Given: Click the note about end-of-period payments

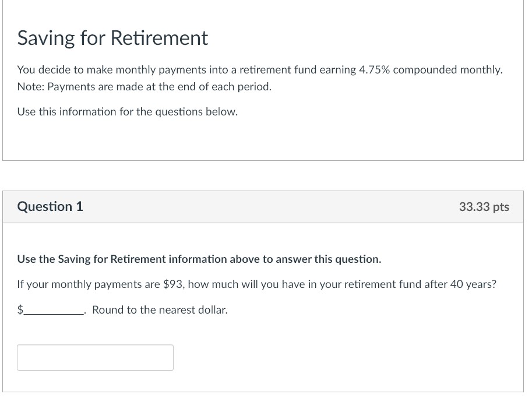Looking at the screenshot, I should tap(144, 86).
